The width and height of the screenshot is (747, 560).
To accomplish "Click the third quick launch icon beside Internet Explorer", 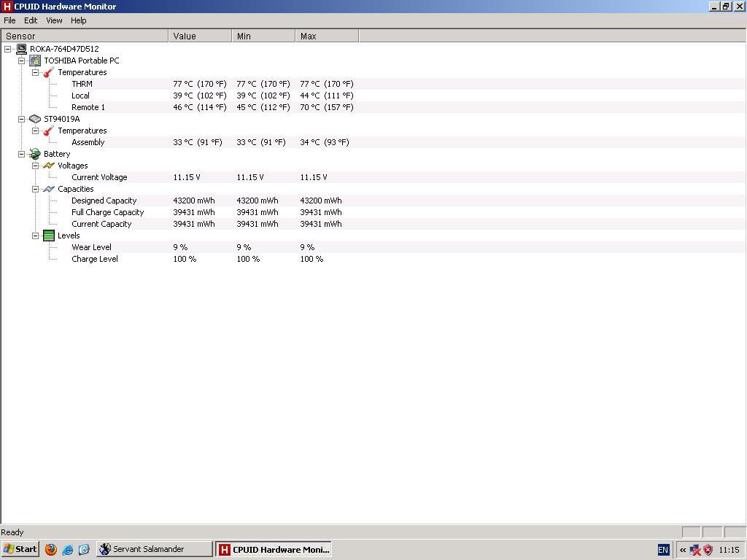I will pyautogui.click(x=84, y=549).
